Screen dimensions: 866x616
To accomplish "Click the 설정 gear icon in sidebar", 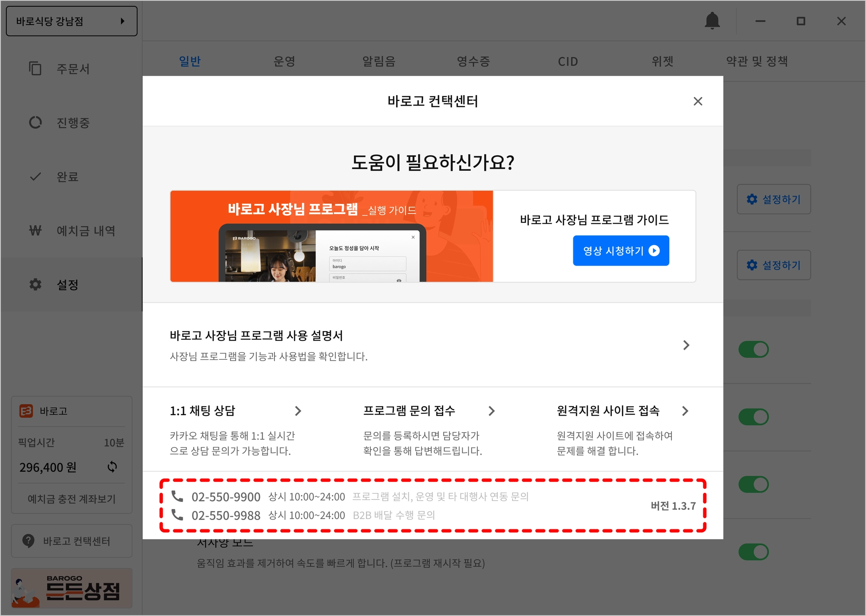I will click(35, 285).
